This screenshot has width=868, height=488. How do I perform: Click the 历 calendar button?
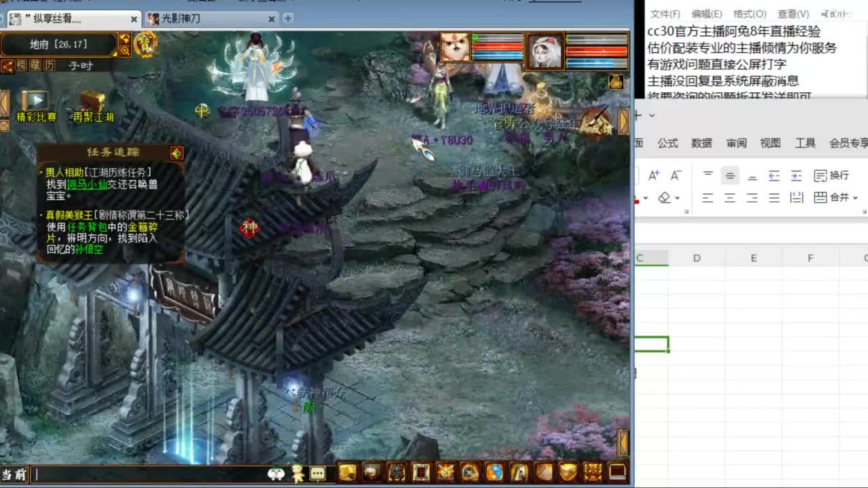click(x=49, y=66)
